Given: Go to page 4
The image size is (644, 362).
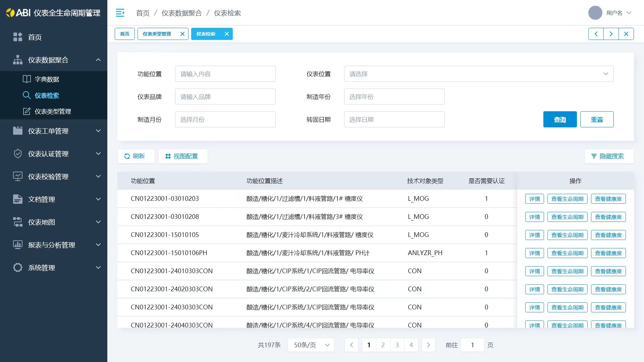Looking at the screenshot, I should pyautogui.click(x=411, y=345).
